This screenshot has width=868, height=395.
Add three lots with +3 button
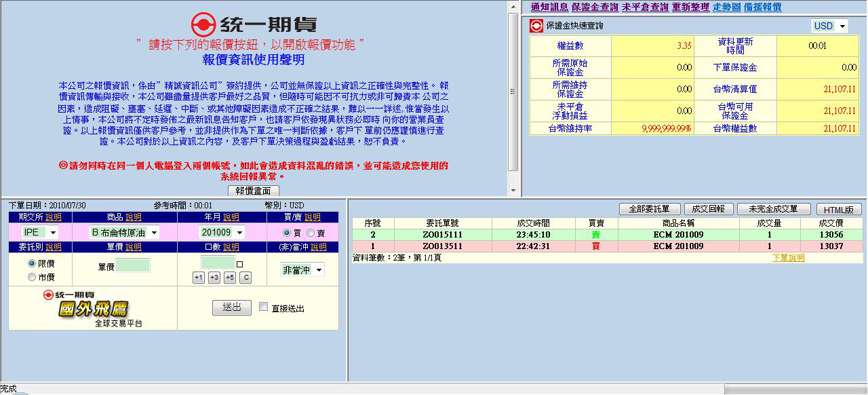[214, 278]
